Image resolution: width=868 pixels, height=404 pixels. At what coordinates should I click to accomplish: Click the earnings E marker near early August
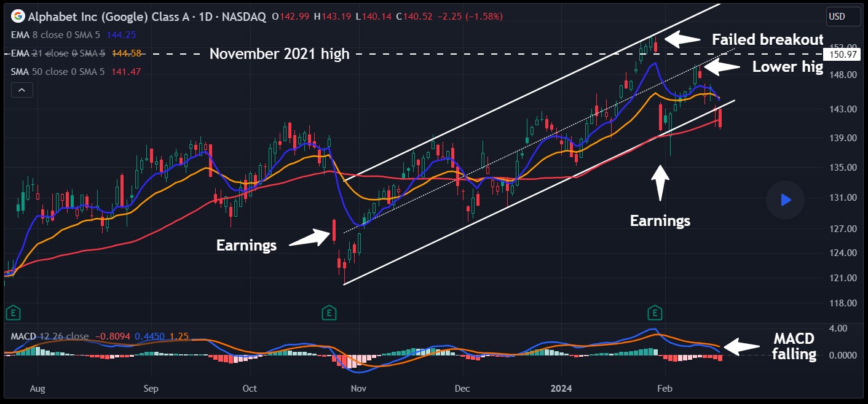coord(12,313)
